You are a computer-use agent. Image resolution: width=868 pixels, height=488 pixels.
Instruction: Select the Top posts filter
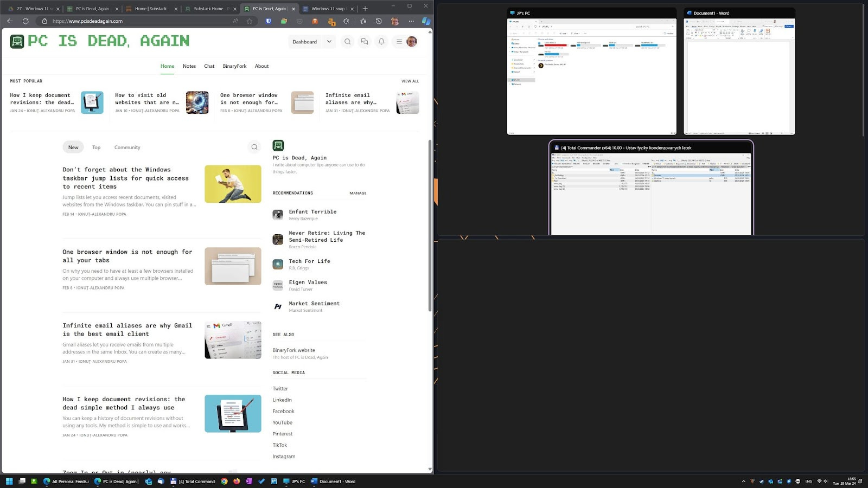pos(96,147)
